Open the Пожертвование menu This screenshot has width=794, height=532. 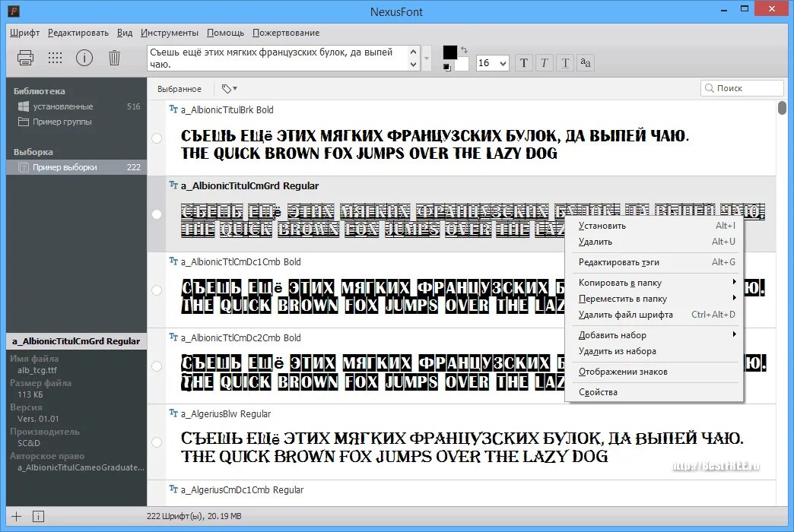(x=286, y=33)
